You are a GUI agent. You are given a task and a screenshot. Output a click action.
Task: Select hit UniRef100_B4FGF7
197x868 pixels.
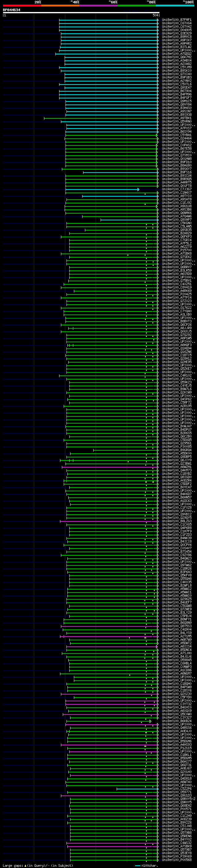(176, 98)
